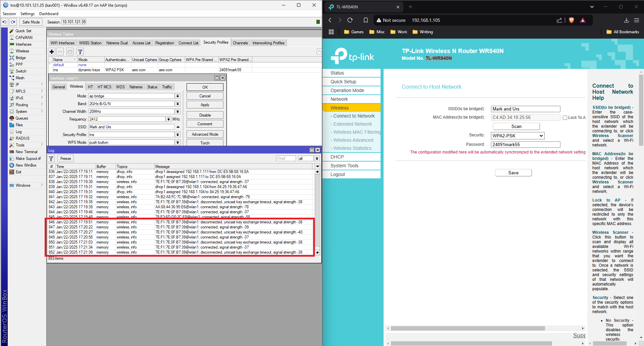Open Files in the WinBox sidebar
Image resolution: width=644 pixels, height=346 pixels.
coord(19,125)
